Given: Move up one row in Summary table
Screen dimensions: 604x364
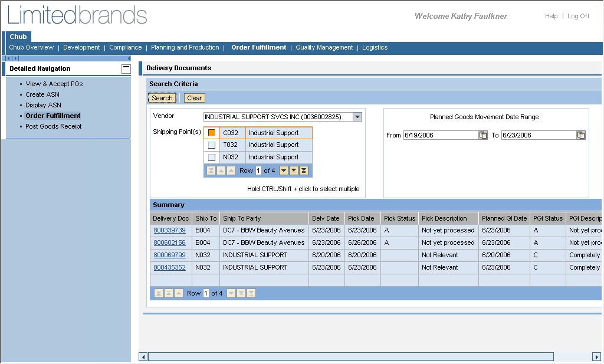Looking at the screenshot, I should point(179,294).
